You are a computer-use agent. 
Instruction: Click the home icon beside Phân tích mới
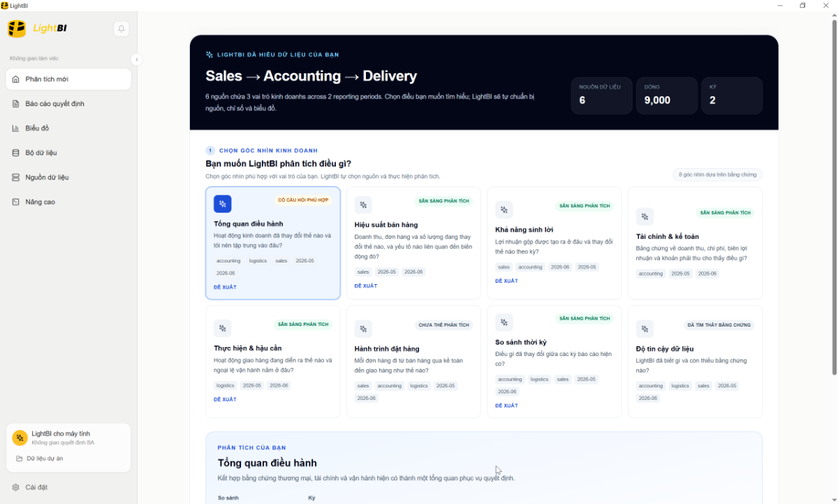[16, 79]
